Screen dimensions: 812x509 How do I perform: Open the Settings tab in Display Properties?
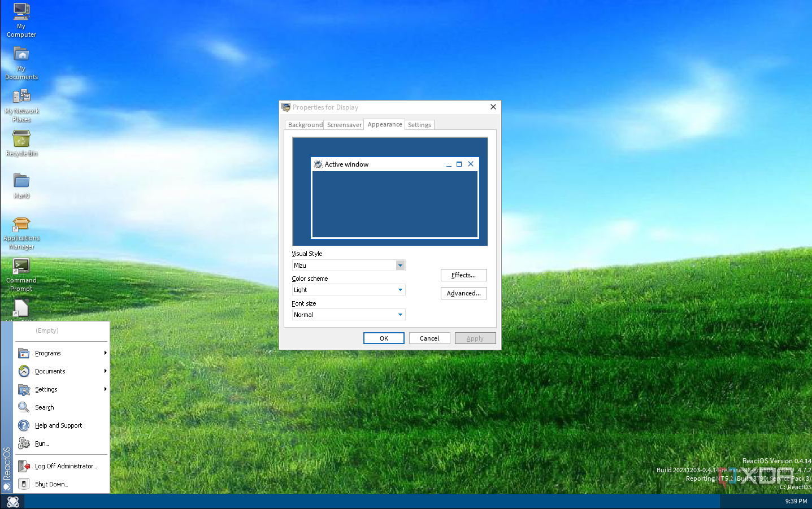pos(419,125)
